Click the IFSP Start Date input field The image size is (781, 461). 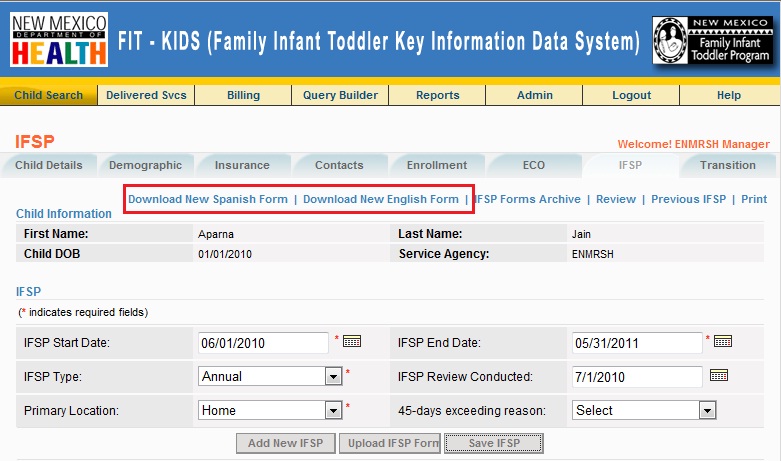[x=263, y=343]
